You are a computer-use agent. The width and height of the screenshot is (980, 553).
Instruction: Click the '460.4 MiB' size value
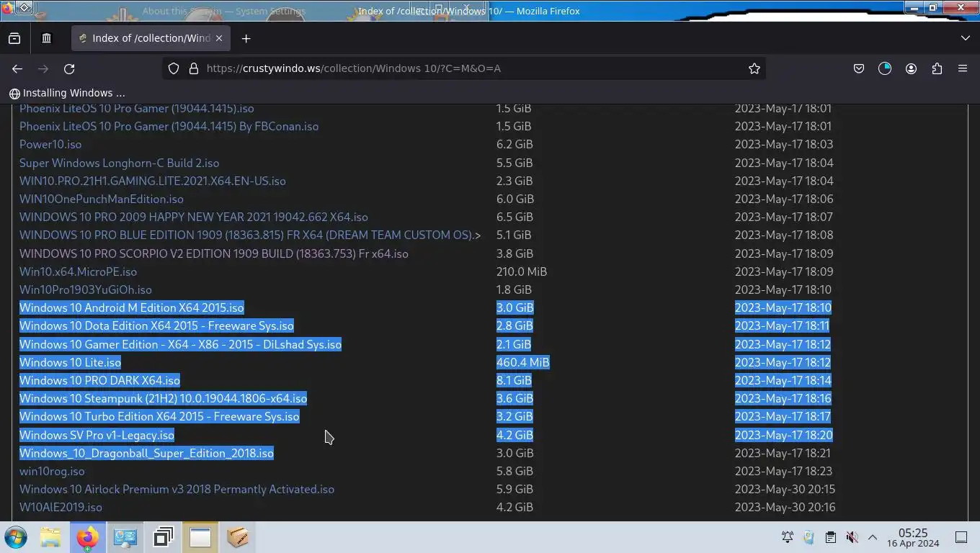pos(523,362)
